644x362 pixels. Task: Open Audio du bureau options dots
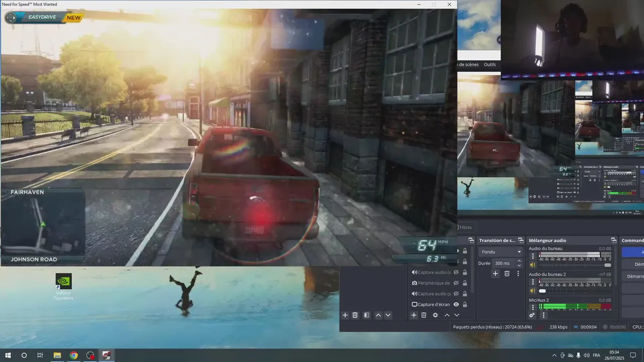pos(533,256)
